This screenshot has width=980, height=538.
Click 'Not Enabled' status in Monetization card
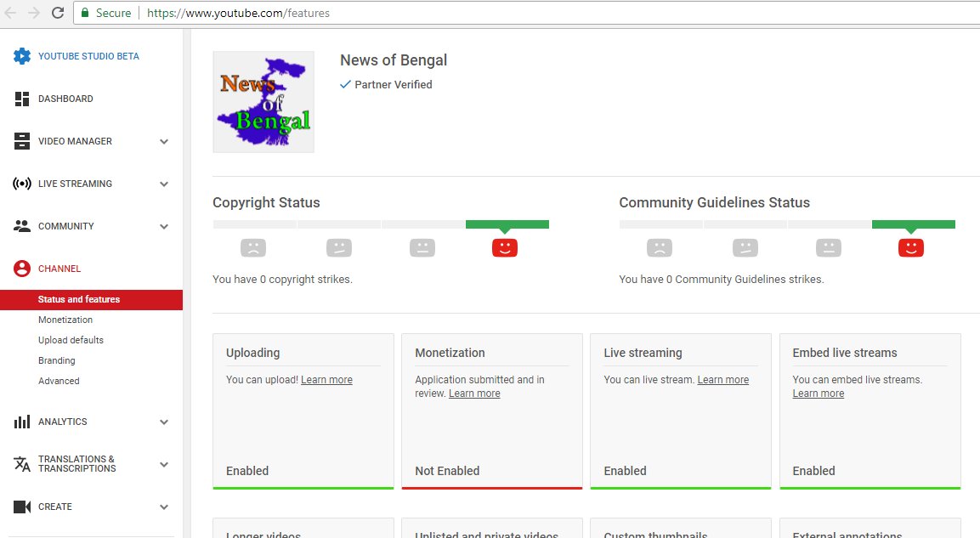[447, 471]
